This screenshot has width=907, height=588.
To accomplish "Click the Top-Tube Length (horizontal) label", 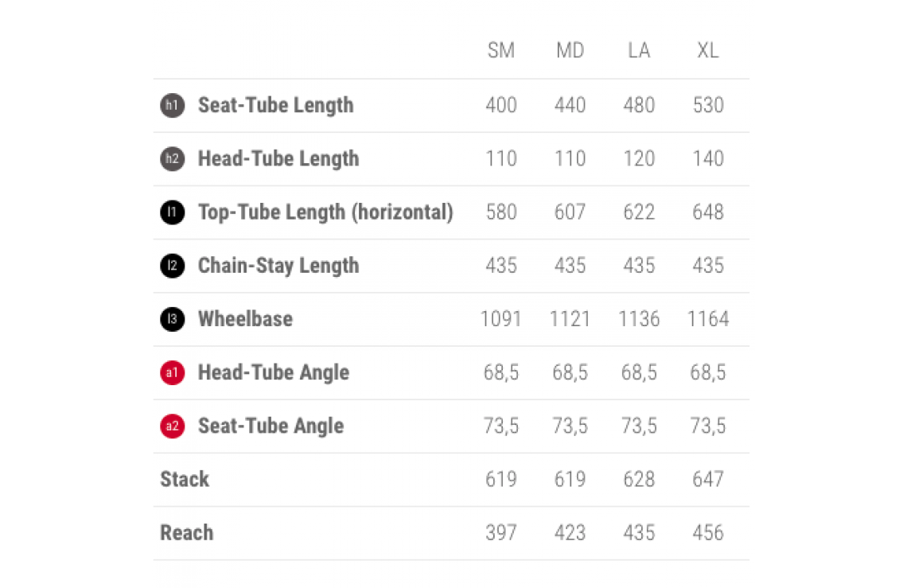I will (x=325, y=212).
